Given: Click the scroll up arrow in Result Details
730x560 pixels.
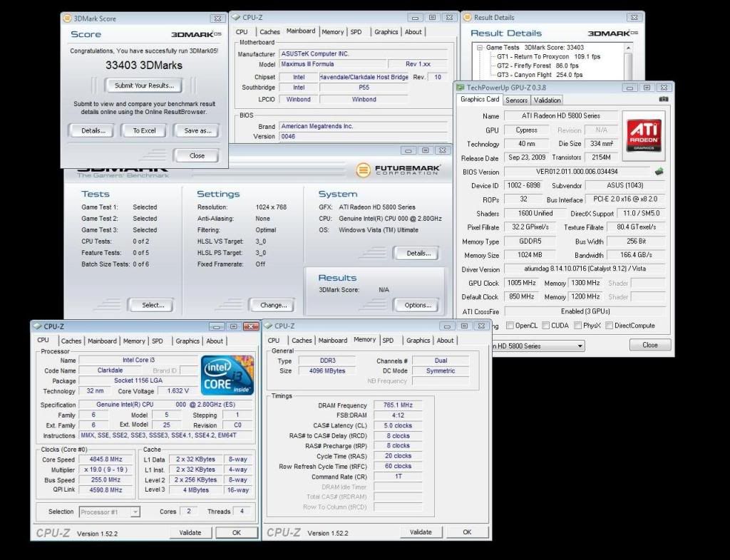Looking at the screenshot, I should tap(628, 48).
